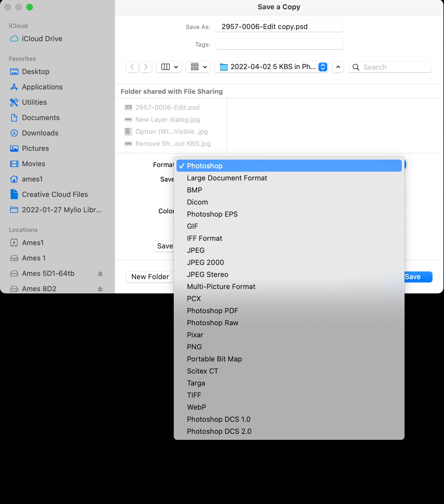Click the iCloud Drive cloud icon
444x504 pixels.
click(x=14, y=39)
